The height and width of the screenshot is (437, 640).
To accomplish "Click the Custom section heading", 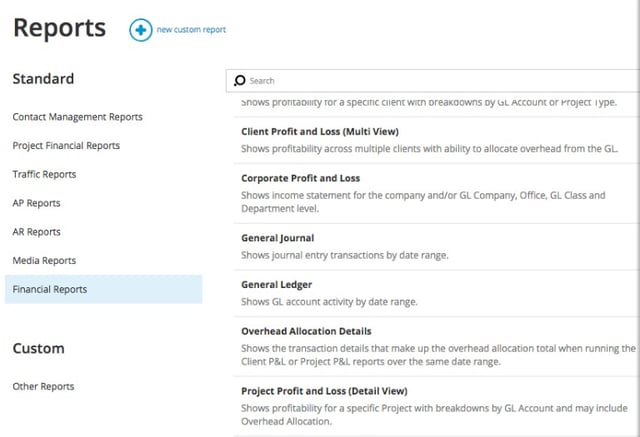I will pos(38,348).
